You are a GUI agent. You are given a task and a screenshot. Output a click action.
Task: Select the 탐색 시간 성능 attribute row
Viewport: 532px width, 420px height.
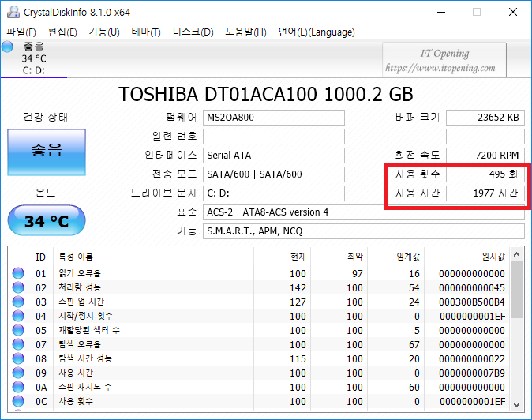tap(259, 359)
